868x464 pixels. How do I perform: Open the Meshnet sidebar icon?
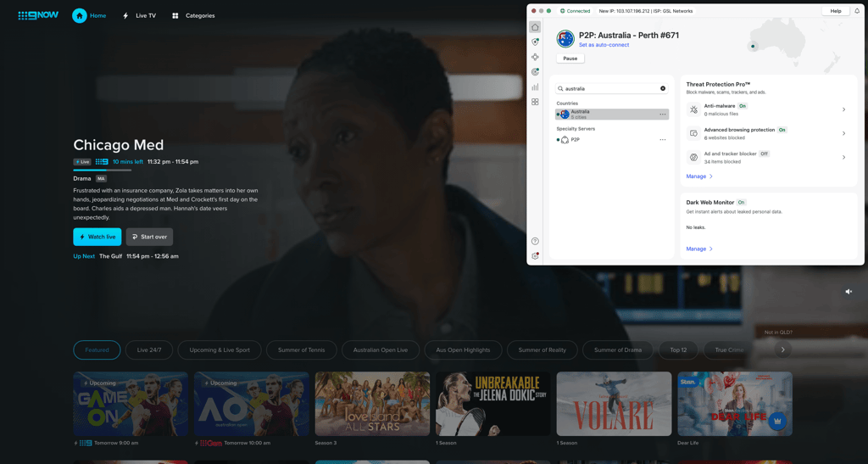pos(535,57)
